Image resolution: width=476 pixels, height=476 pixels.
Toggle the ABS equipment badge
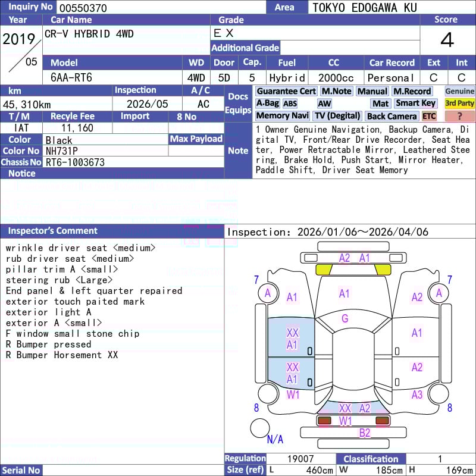point(290,104)
